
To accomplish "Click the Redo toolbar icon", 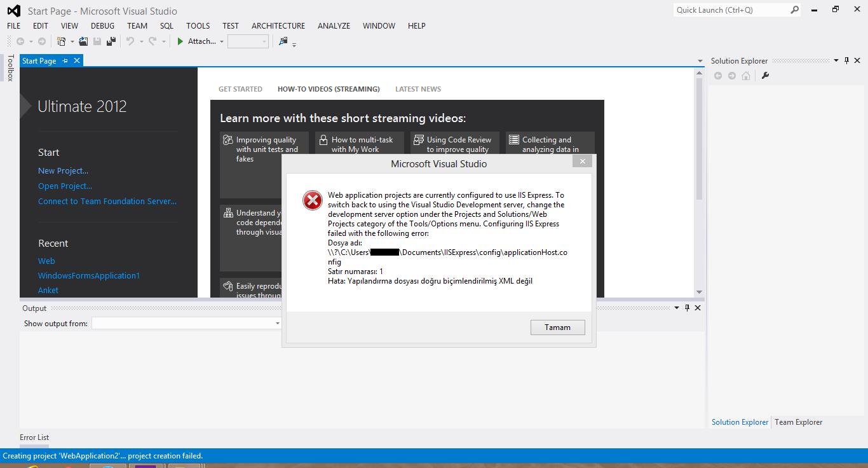I will click(153, 41).
